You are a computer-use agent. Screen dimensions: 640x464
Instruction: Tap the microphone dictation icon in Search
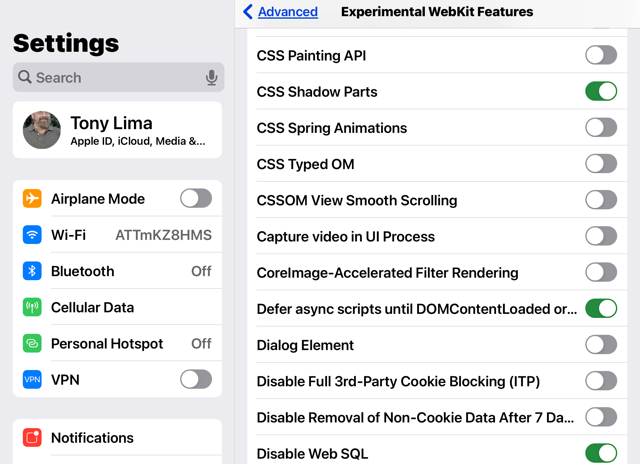[211, 77]
